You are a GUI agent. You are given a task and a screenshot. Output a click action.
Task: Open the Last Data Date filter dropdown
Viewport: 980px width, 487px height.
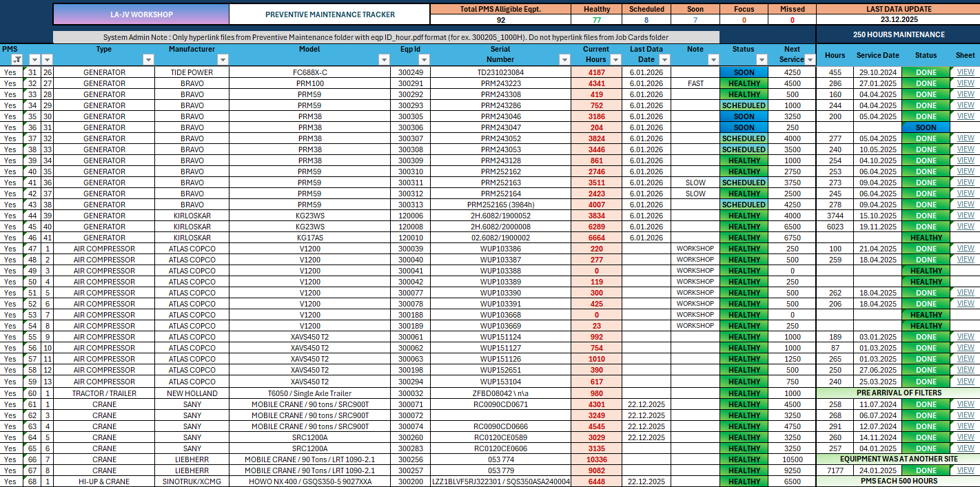click(664, 60)
